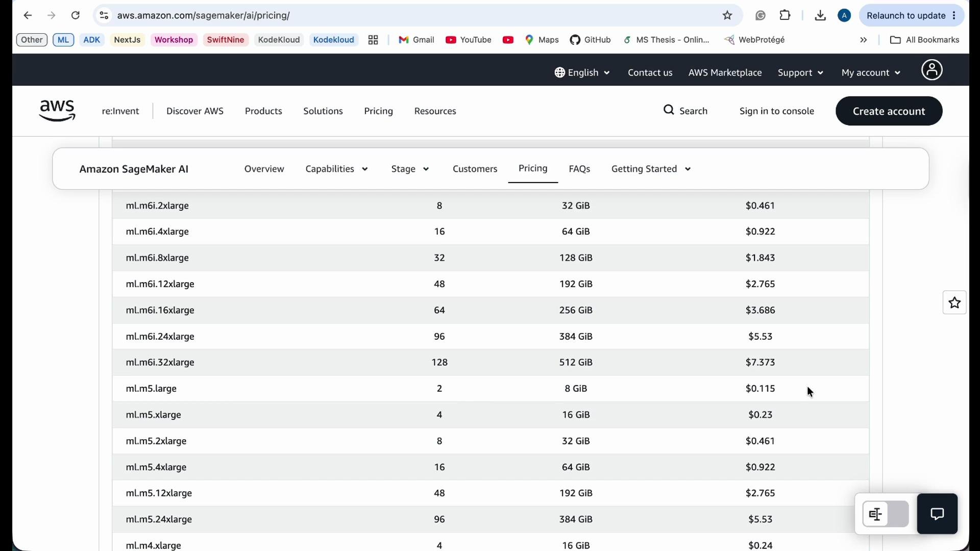Click Amazon SageMaker AI title
The image size is (980, 551).
(134, 169)
